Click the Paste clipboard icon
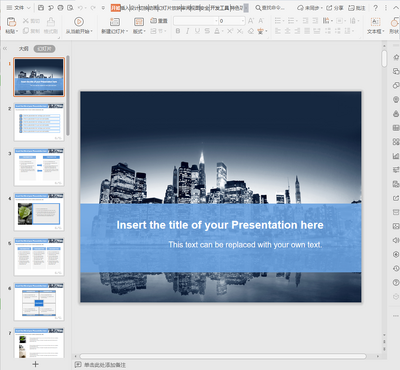 [x=12, y=22]
